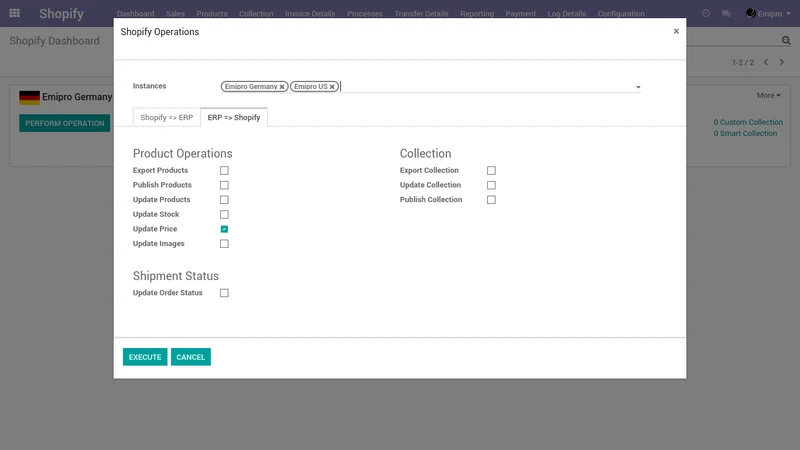Image resolution: width=800 pixels, height=450 pixels.
Task: Remove the Emipro Germany instance tag
Action: tap(282, 87)
